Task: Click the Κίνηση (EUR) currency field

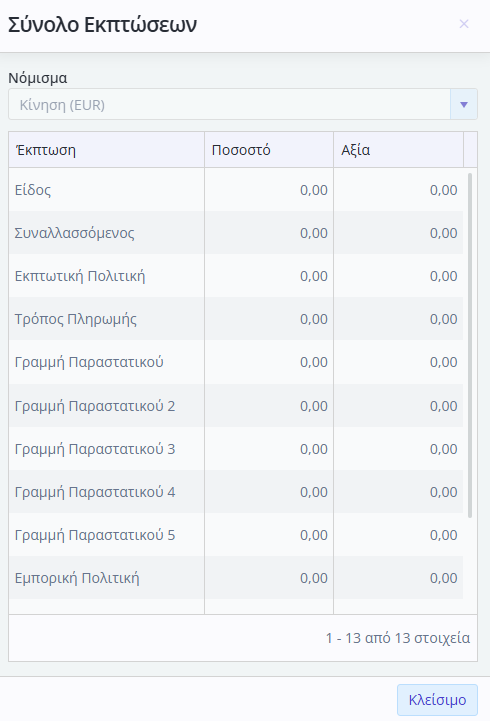Action: tap(229, 104)
